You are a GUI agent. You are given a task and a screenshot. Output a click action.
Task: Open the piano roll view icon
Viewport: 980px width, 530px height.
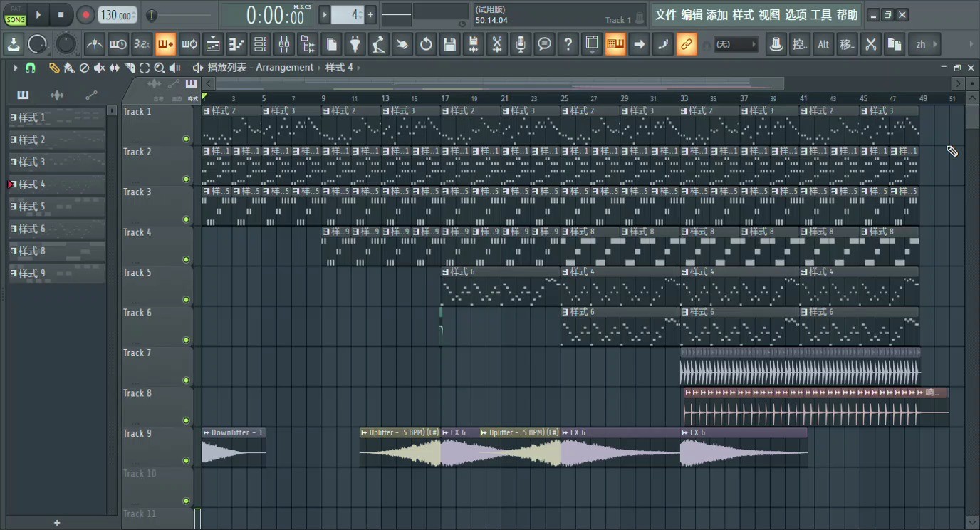(x=236, y=44)
